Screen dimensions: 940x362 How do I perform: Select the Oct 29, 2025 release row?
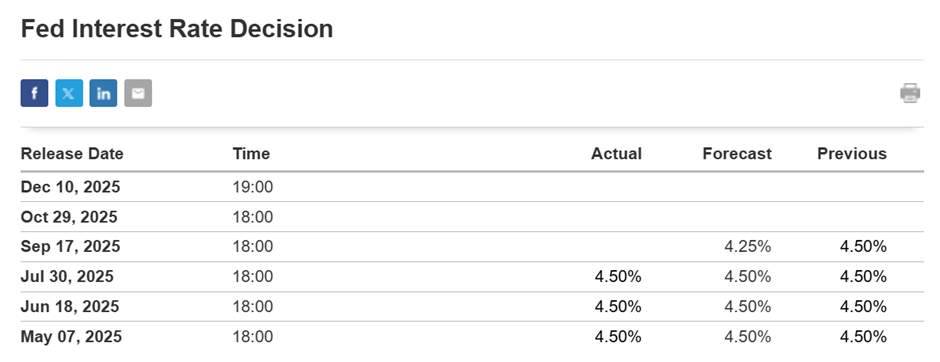click(x=472, y=216)
